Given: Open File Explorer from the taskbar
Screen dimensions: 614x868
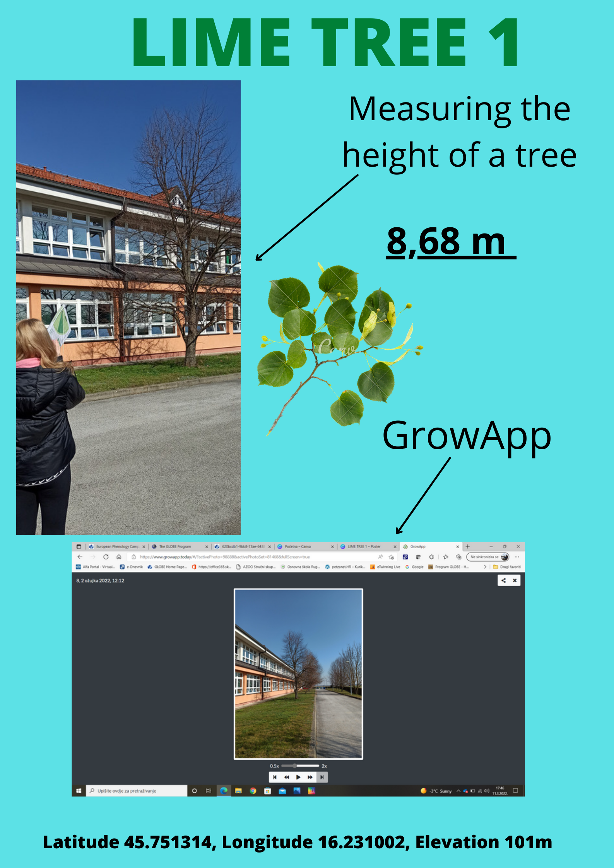Looking at the screenshot, I should (238, 791).
